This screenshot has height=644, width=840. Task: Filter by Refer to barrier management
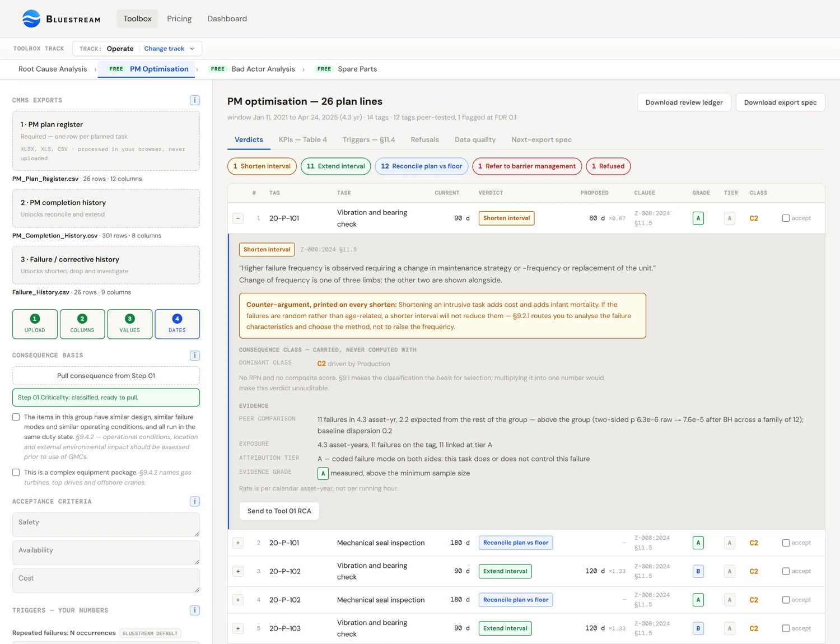coord(527,166)
